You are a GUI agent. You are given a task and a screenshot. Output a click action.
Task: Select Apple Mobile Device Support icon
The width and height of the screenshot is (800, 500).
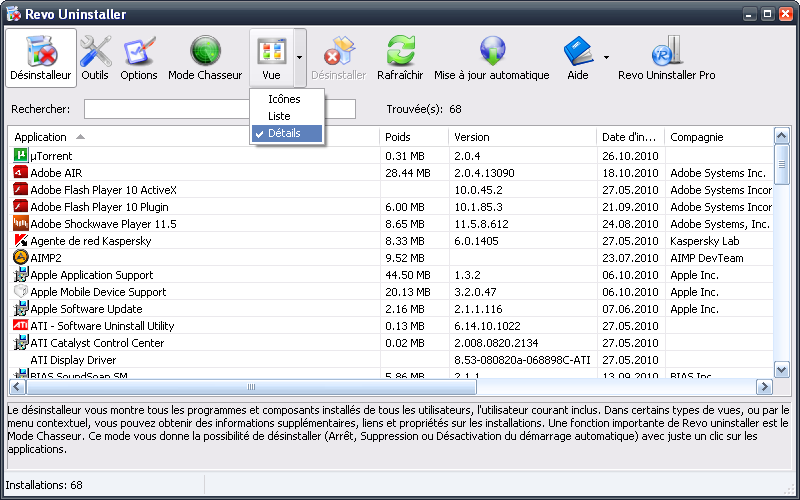point(20,291)
